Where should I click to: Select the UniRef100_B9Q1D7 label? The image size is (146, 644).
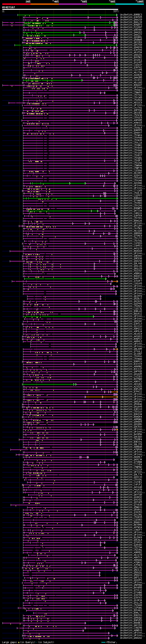click(x=131, y=85)
